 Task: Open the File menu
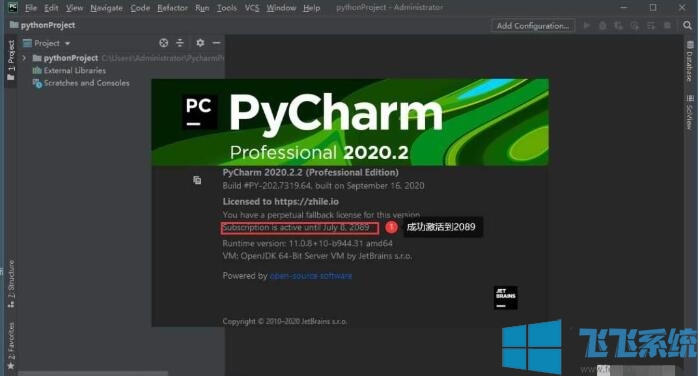click(x=31, y=8)
